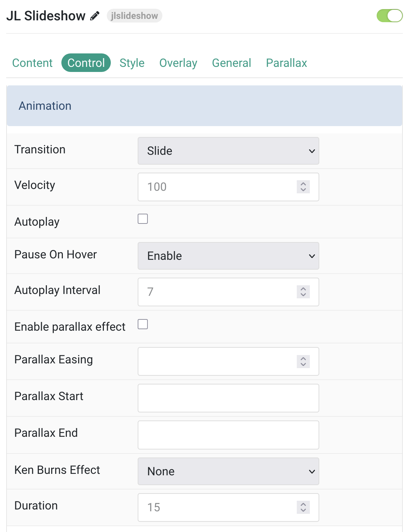Screen dimensions: 409x532
Task: Switch to the Content tab
Action: click(32, 63)
